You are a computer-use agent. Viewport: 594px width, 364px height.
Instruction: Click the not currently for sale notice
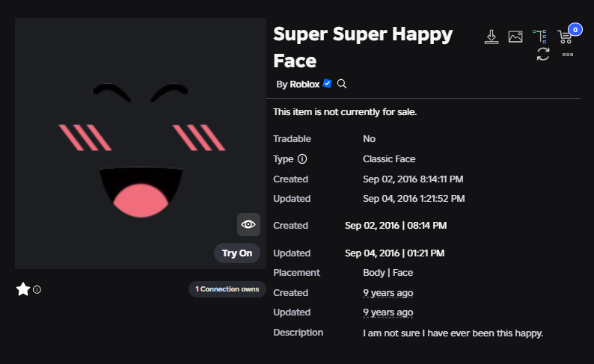point(345,112)
